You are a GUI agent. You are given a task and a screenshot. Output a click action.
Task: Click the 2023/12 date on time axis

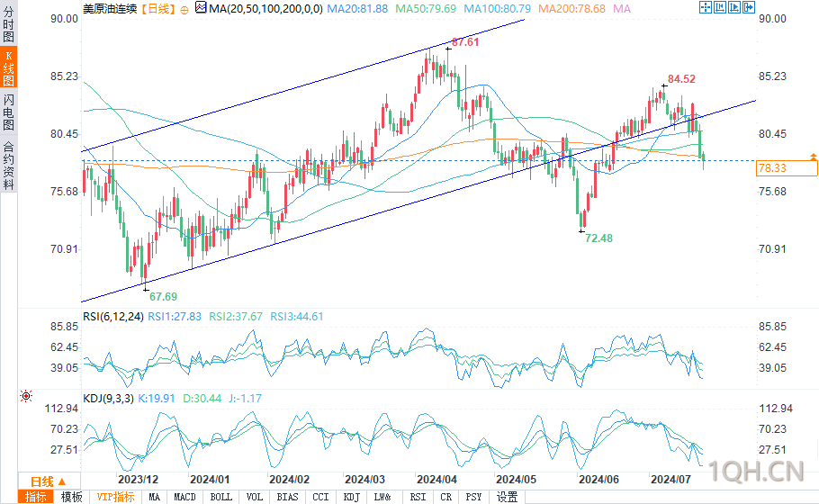click(138, 480)
